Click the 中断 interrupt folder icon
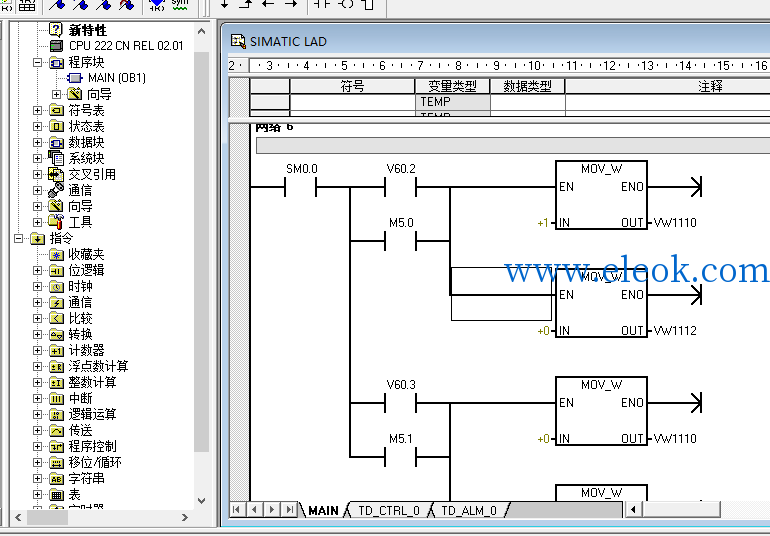 [56, 398]
